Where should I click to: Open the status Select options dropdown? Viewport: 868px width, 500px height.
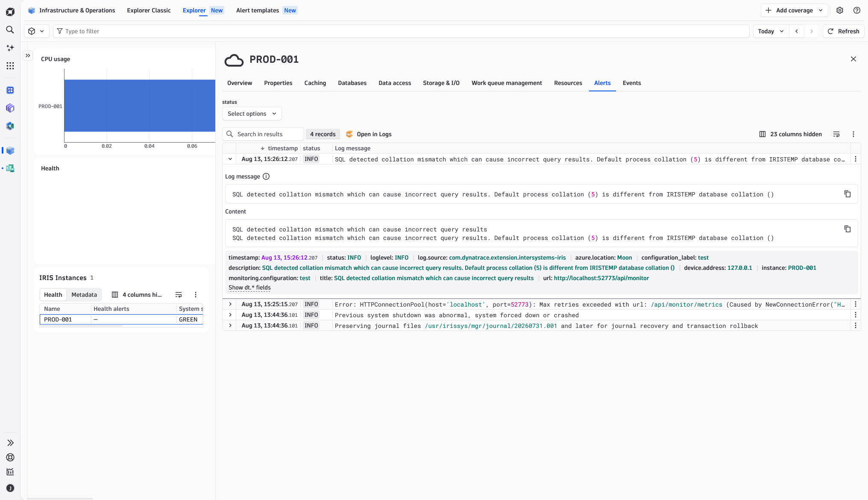click(x=252, y=114)
